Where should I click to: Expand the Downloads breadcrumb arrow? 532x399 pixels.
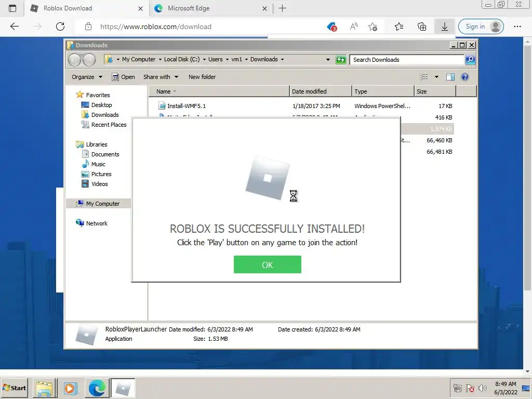click(x=282, y=59)
